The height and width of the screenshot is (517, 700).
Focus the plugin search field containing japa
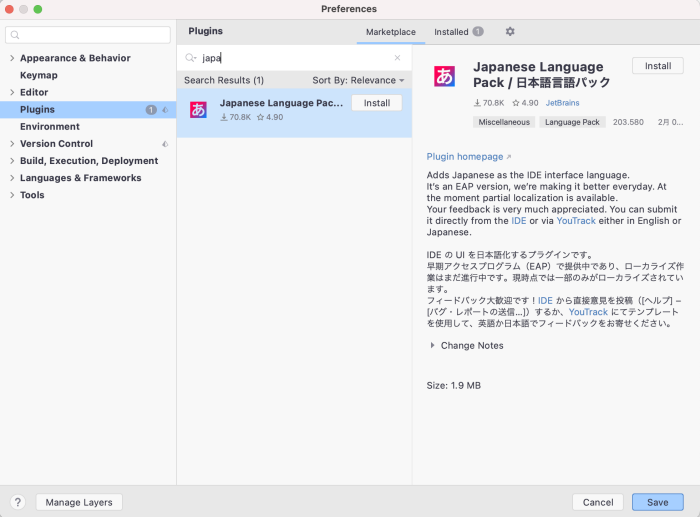click(293, 58)
